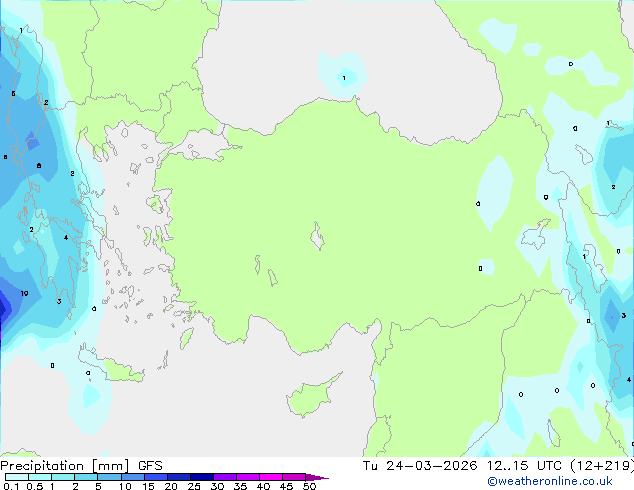This screenshot has width=634, height=490.
Task: Click the legend label '50'
Action: pyautogui.click(x=309, y=486)
